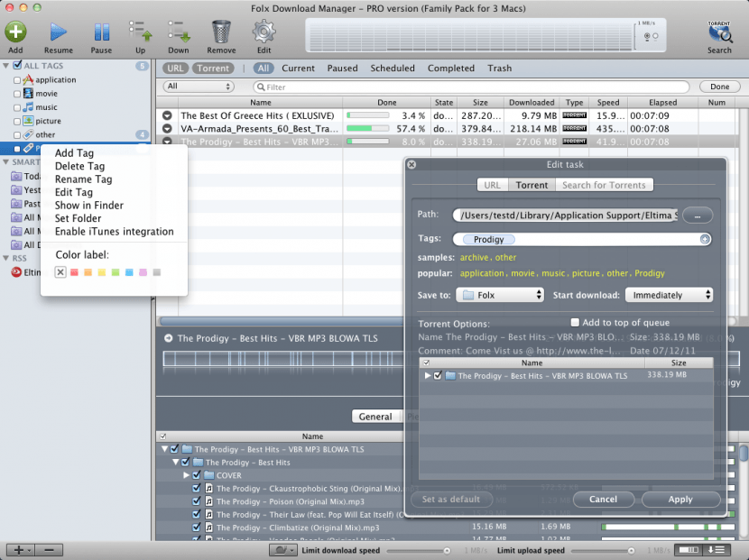Check the application tag checkbox
Screen dimensions: 749x560
pos(17,80)
